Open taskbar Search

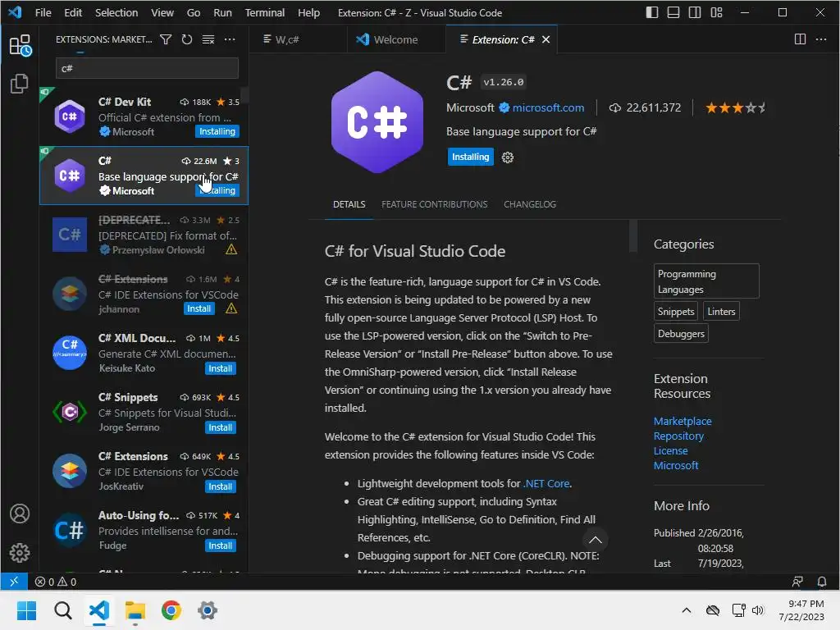click(63, 610)
